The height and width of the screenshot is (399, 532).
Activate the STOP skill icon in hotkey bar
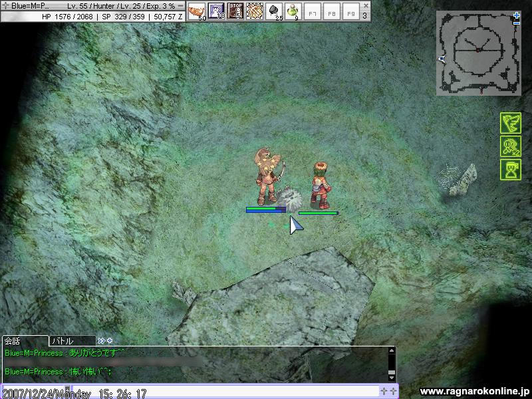(235, 11)
